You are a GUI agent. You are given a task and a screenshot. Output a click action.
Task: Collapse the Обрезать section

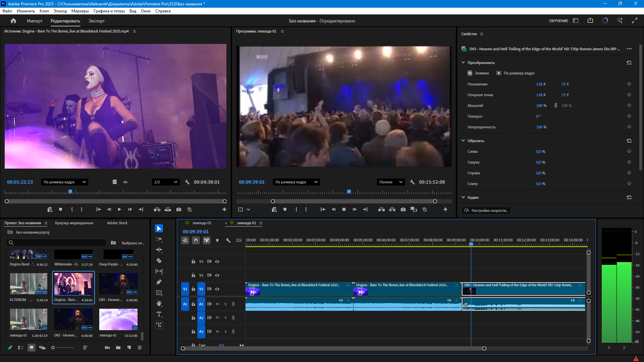[463, 141]
